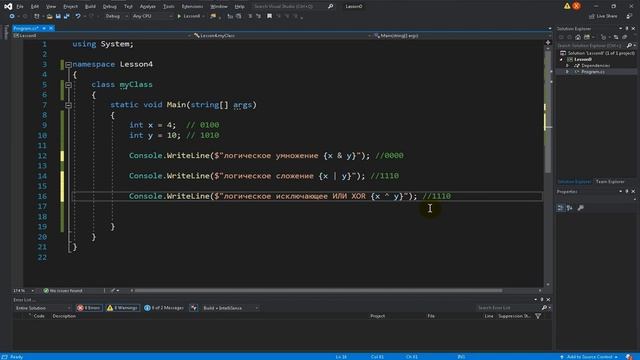Click the Error List filter funnel icon
This screenshot has height=360, width=640.
click(x=538, y=316)
